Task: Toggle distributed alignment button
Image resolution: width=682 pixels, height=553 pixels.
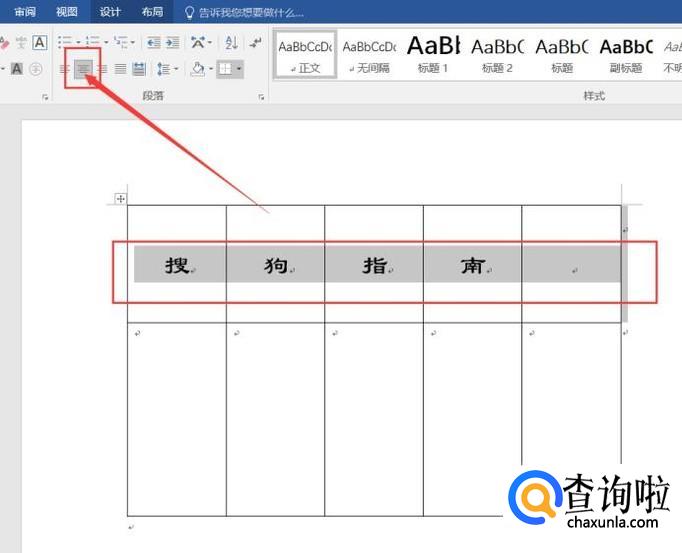Action: click(139, 69)
